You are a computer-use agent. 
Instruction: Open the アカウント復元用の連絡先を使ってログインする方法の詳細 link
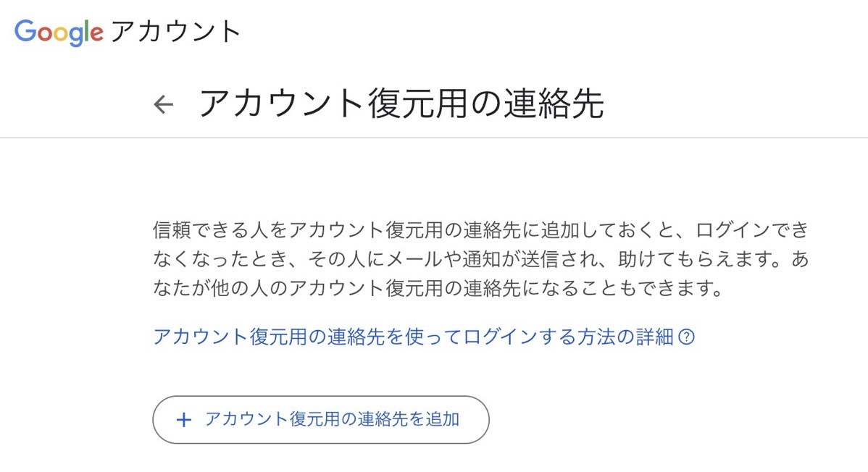tap(413, 337)
